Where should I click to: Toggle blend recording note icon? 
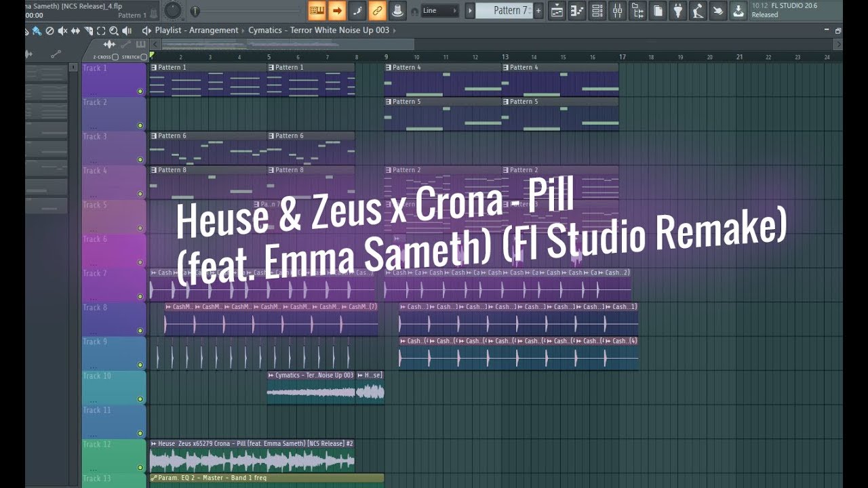pos(357,10)
